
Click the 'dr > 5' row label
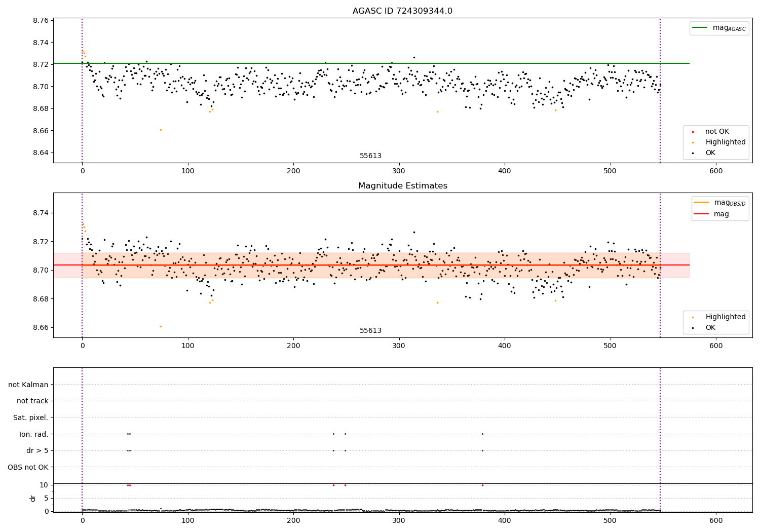click(37, 450)
